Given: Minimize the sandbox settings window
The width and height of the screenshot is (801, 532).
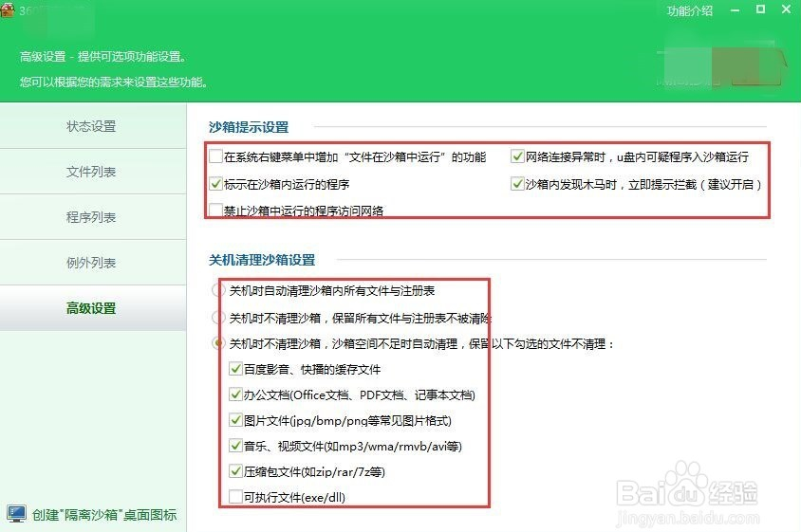Looking at the screenshot, I should 736,10.
